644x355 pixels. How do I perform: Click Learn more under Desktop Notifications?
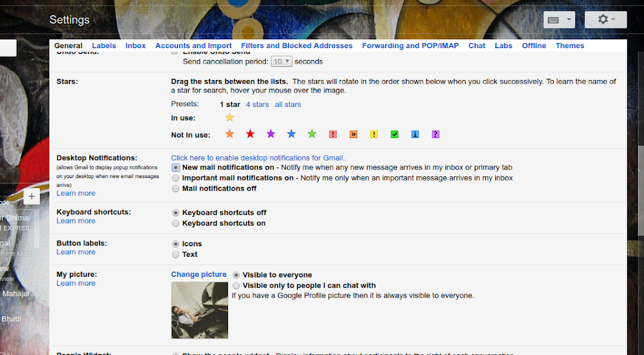tap(76, 193)
